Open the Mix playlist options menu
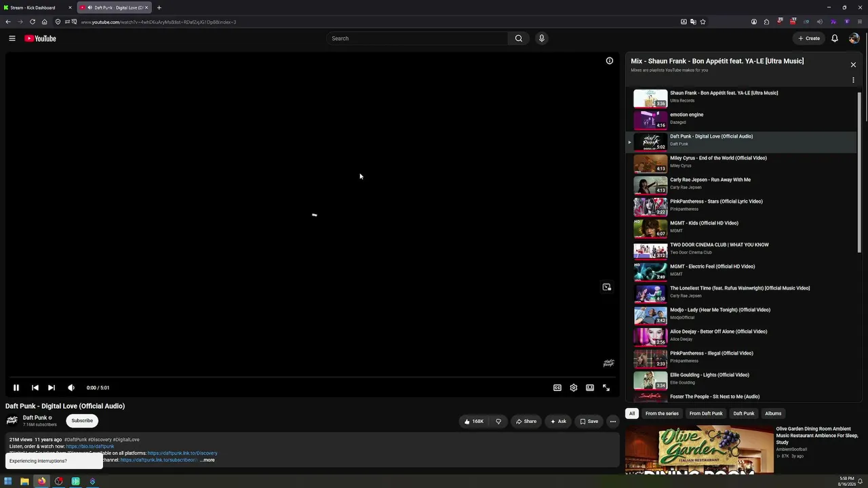The image size is (868, 488). 853,80
